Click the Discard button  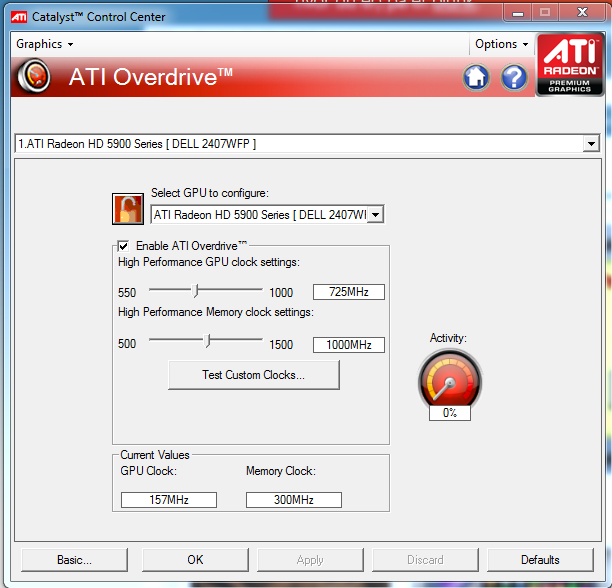pyautogui.click(x=425, y=560)
